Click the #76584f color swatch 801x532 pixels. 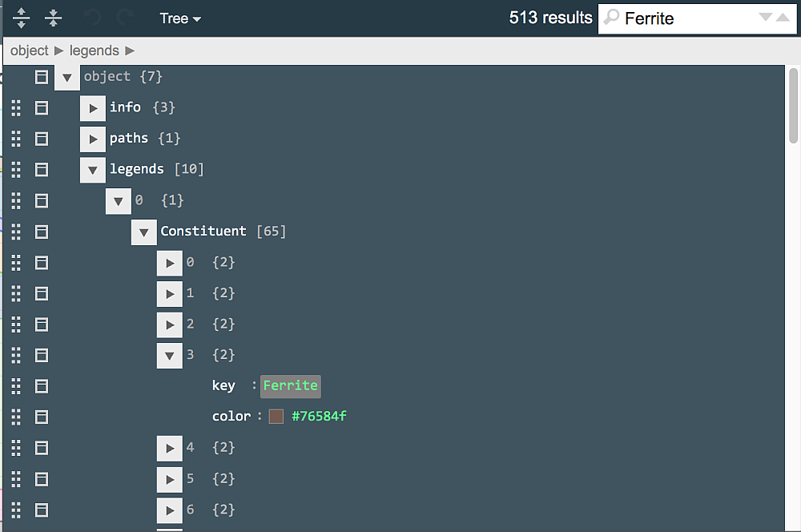(x=276, y=416)
